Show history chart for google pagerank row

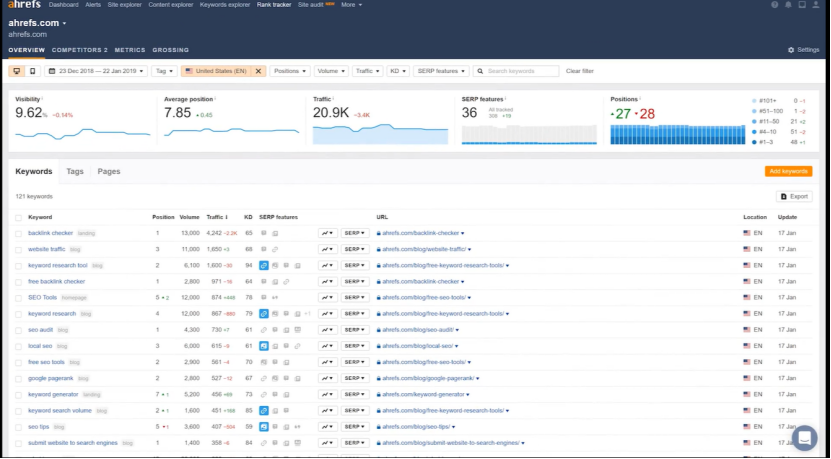click(x=328, y=378)
